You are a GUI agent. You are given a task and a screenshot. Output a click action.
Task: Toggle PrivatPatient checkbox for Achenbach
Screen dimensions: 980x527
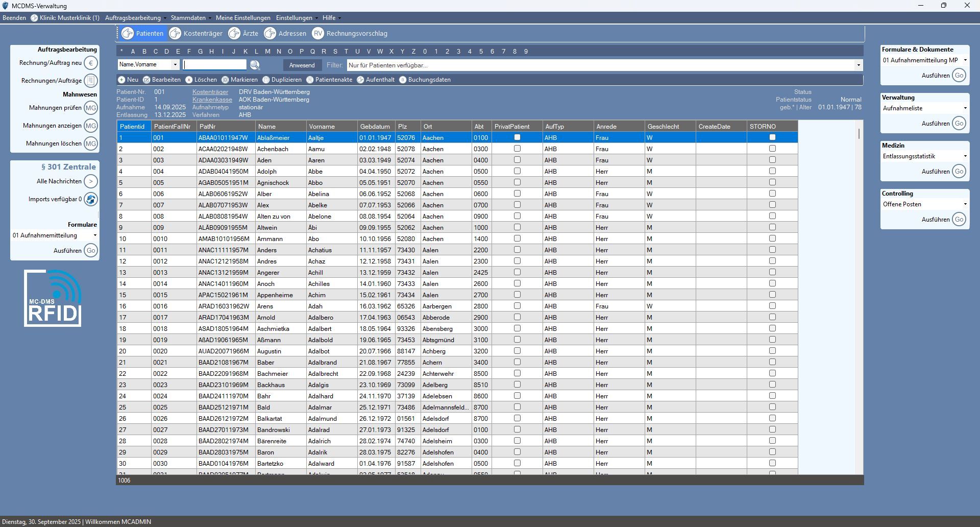click(517, 149)
